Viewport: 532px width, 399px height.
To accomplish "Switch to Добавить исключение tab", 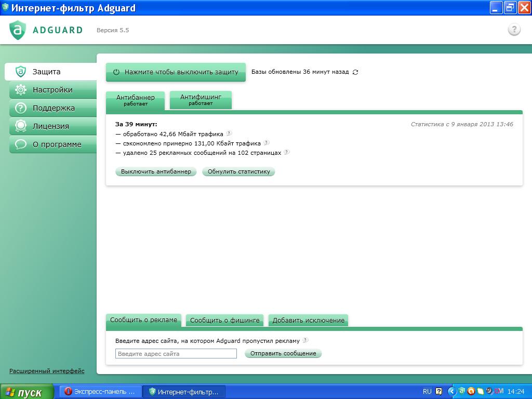I will coord(309,320).
